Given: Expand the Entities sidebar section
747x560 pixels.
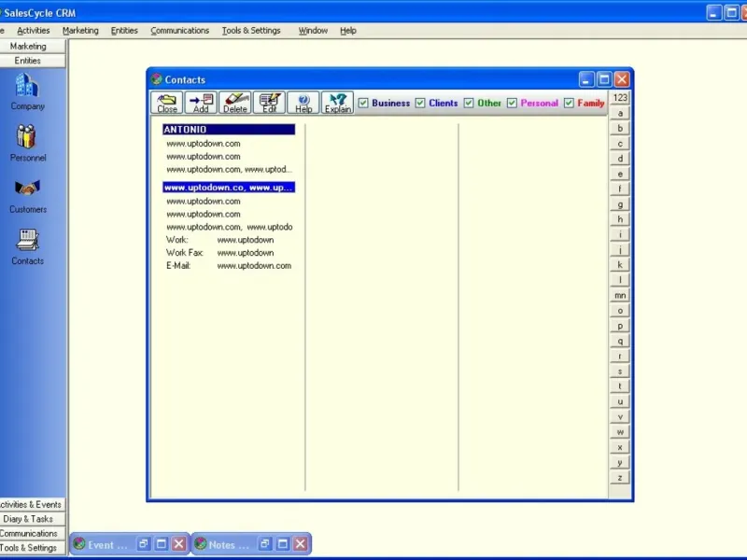Looking at the screenshot, I should point(33,61).
